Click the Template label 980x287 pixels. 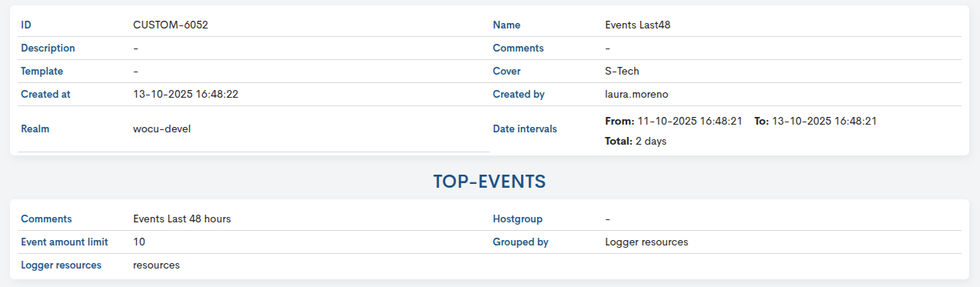point(42,71)
